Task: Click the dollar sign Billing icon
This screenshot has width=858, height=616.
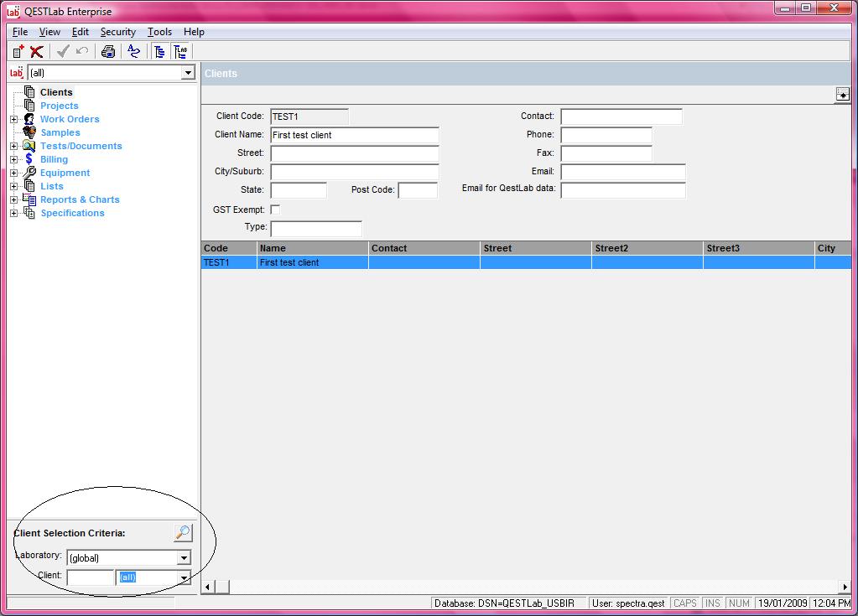Action: [29, 159]
